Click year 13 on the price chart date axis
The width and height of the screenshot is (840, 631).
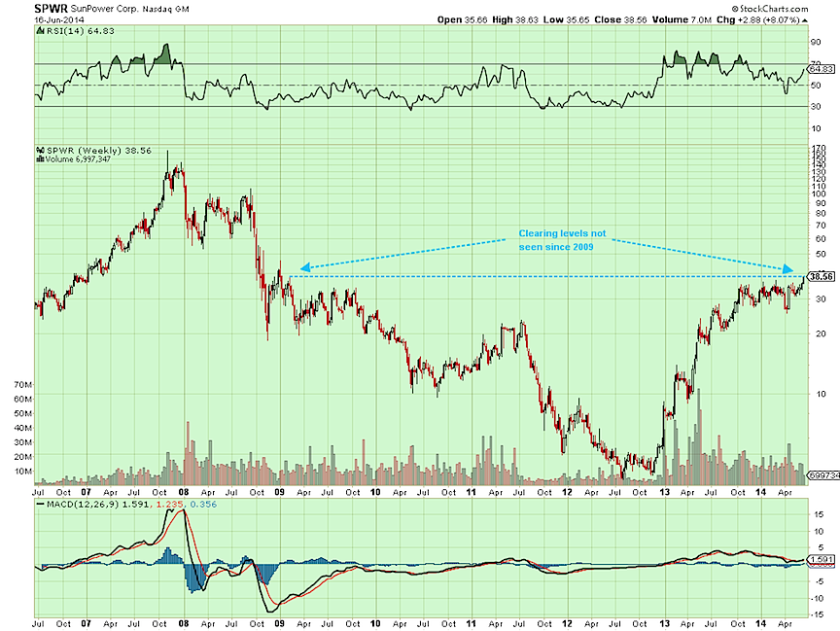[x=664, y=492]
